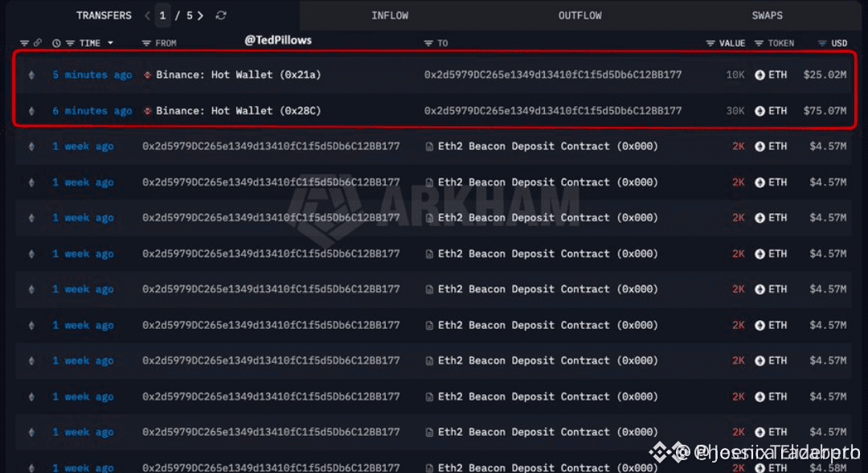
Task: Open the TO column filter
Action: click(x=428, y=43)
